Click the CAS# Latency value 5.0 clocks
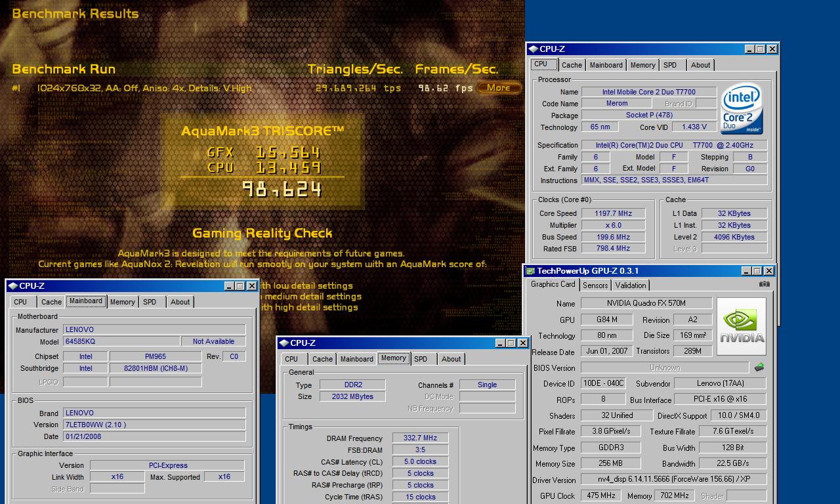840x504 pixels. click(x=420, y=462)
